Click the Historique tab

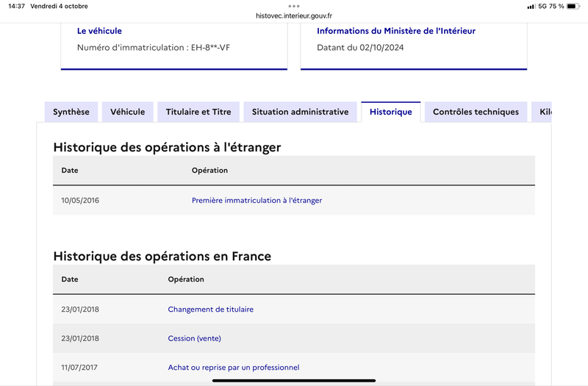[x=391, y=112]
